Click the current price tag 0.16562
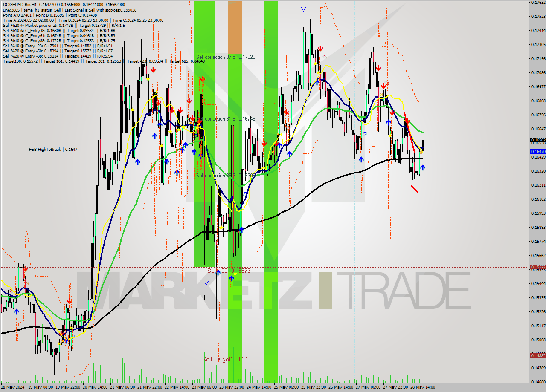The height and width of the screenshot is (392, 546). [537, 140]
